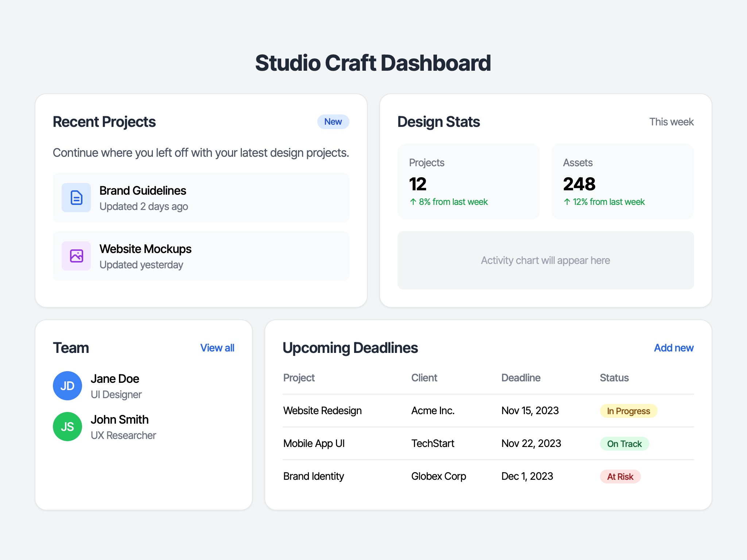Click the This week label in Design Stats
Image resolution: width=747 pixels, height=560 pixels.
[671, 122]
